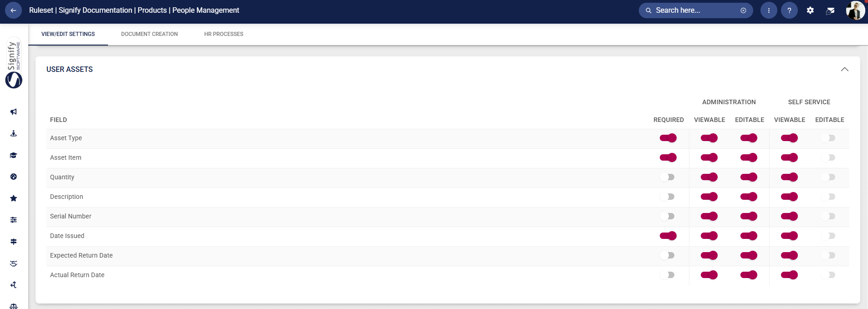Disable the Required toggle for Asset Type

[668, 138]
